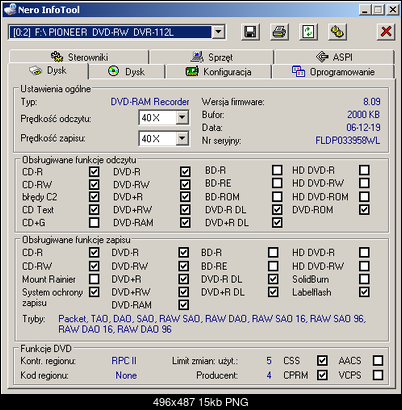Click the Print toolbar icon
Viewport: 402px width, 410px height.
click(x=279, y=32)
